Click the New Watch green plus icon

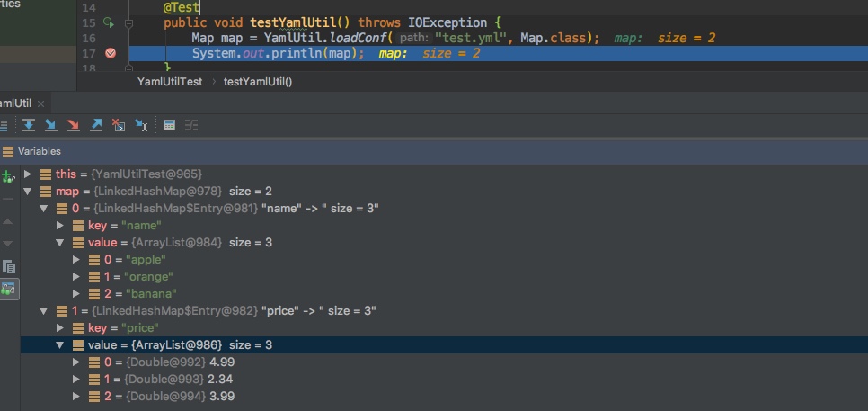tap(8, 177)
